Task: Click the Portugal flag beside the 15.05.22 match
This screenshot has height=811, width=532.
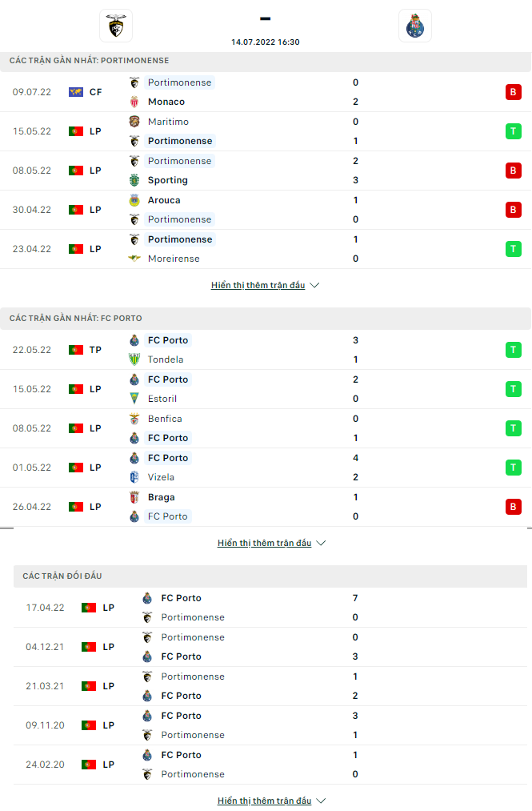Action: 76,130
